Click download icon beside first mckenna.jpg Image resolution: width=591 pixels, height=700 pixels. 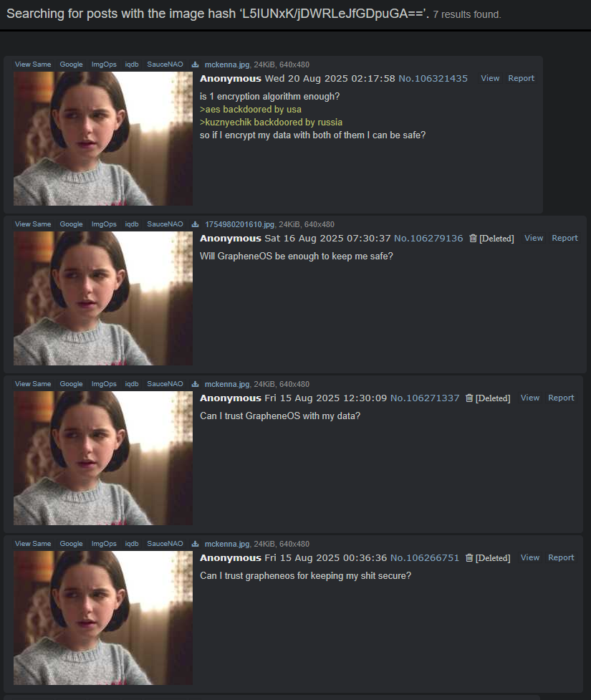point(195,64)
